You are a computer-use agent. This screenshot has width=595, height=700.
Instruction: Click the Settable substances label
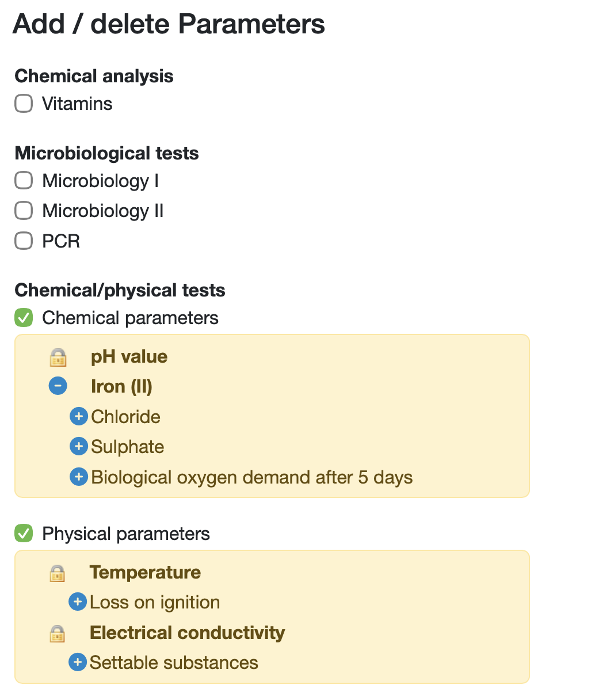coord(174,663)
